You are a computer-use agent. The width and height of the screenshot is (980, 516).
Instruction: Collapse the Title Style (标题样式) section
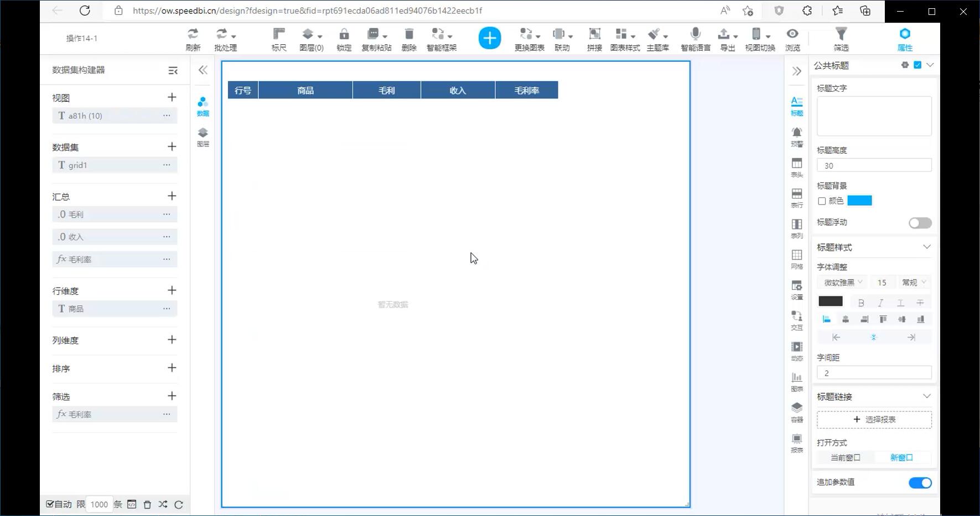click(x=926, y=247)
